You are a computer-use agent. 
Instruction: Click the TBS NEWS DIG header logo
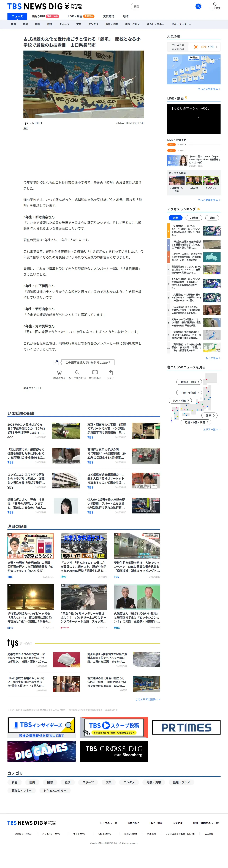45,6
